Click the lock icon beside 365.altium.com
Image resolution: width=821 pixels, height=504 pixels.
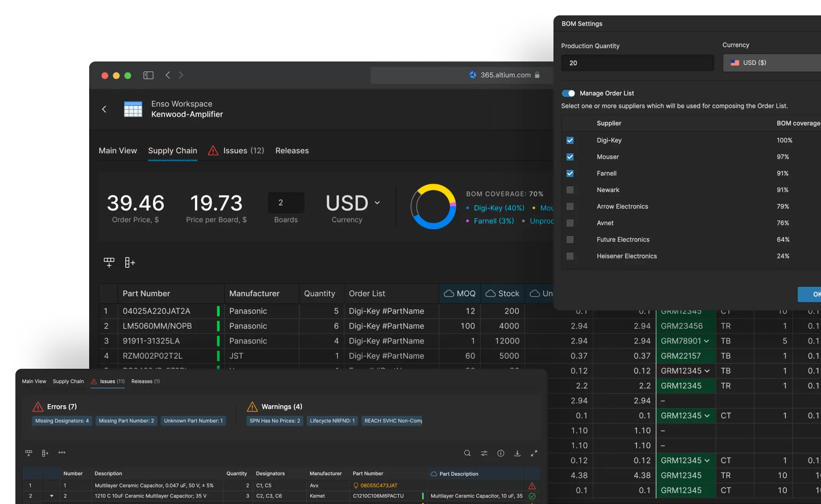pyautogui.click(x=537, y=75)
